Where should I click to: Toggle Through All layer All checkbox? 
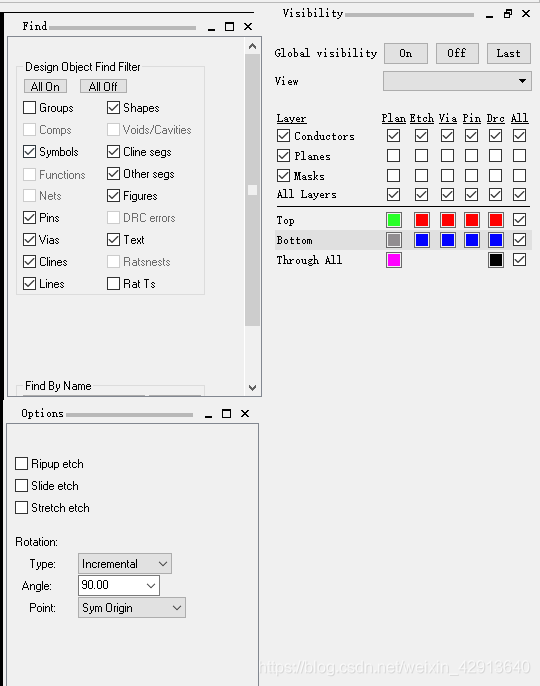[519, 260]
